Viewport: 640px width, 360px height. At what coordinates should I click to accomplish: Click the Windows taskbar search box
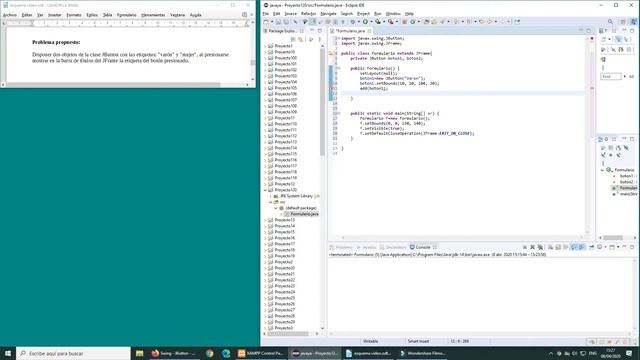(73, 353)
